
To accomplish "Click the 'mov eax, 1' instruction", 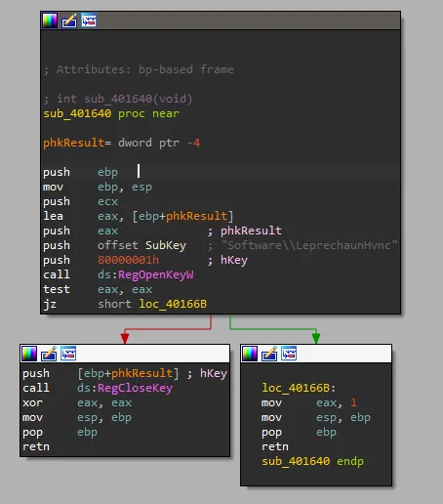I will [x=309, y=402].
